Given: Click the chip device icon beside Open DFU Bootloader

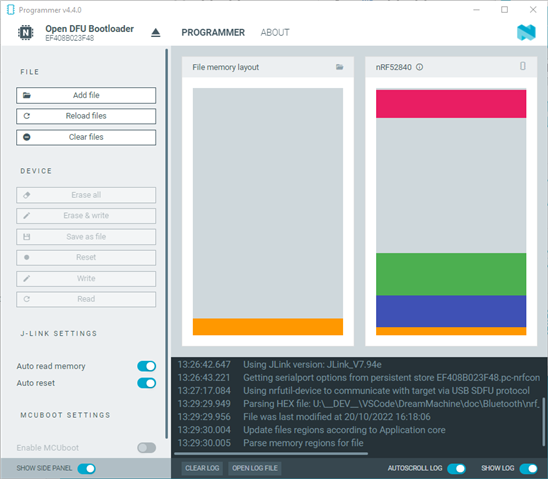Looking at the screenshot, I should 26,33.
